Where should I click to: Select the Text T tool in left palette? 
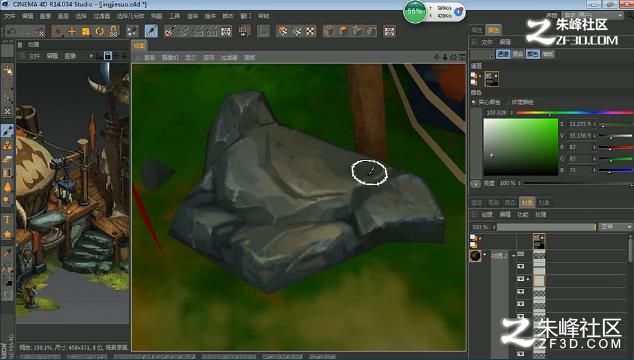(x=7, y=220)
